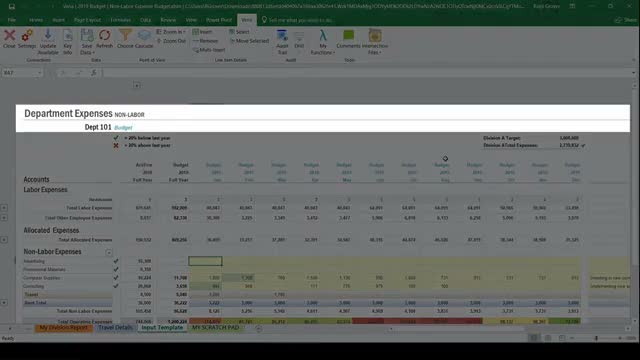Click the Share icon at ribbon right
This screenshot has width=640, height=360.
point(626,20)
